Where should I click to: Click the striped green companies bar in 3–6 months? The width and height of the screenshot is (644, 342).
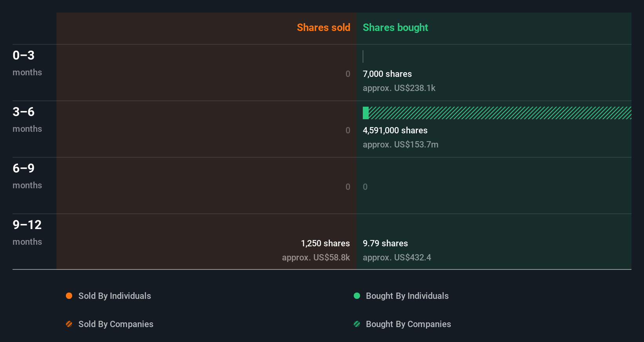[500, 113]
